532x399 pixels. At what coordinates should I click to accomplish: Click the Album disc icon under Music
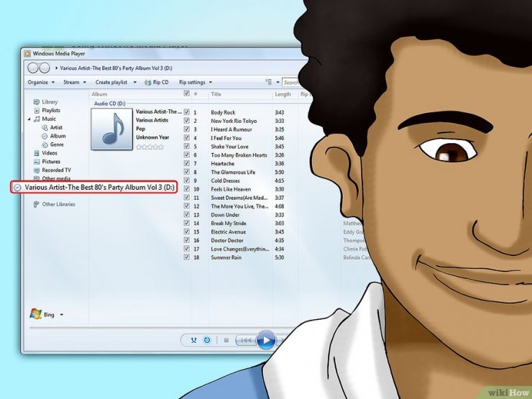click(45, 136)
